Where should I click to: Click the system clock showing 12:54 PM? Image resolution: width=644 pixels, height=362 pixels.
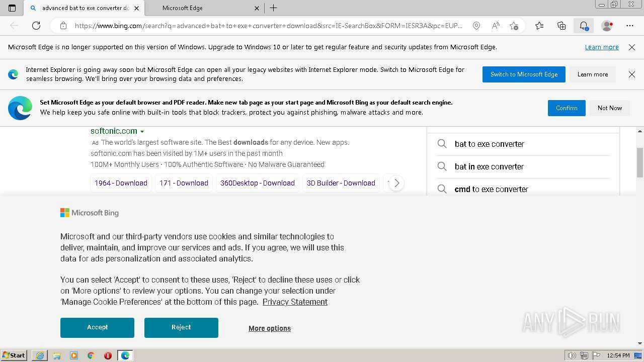click(618, 355)
